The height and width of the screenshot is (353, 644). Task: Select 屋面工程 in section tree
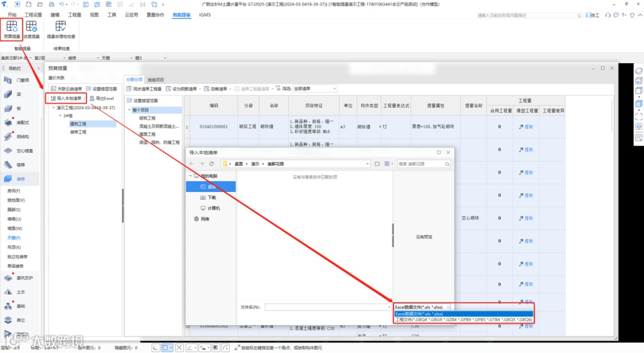[x=147, y=134]
